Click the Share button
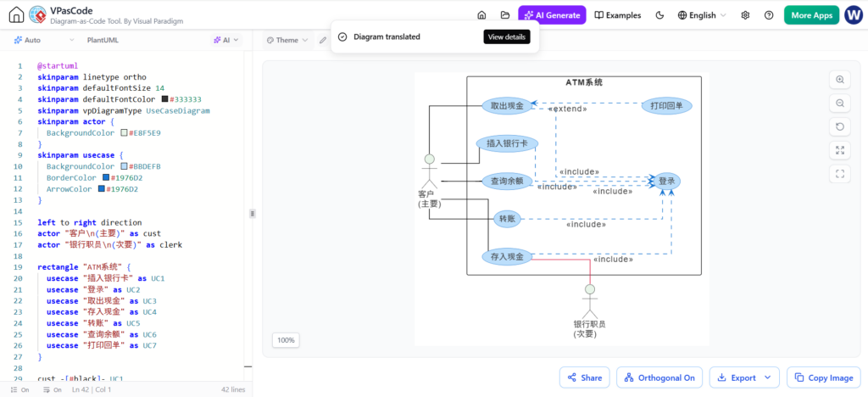This screenshot has width=868, height=397. [585, 377]
